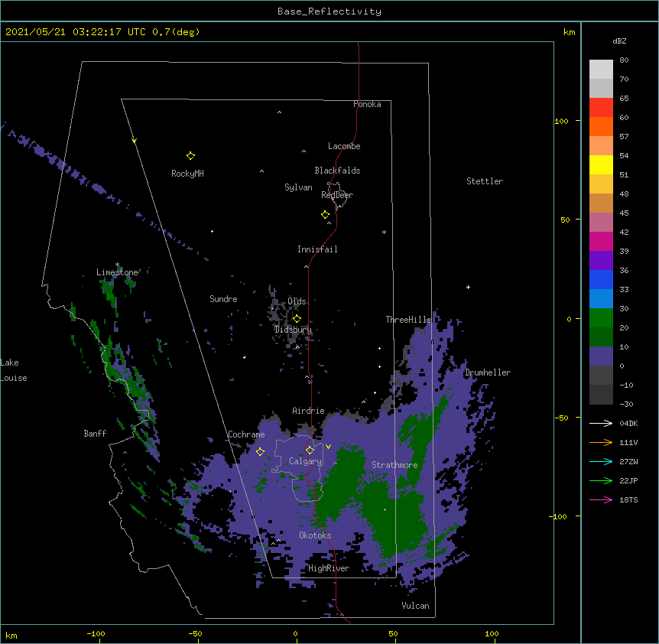Viewport: 659px width, 644px height.
Task: Click the HighRiver town label
Action: pyautogui.click(x=329, y=568)
